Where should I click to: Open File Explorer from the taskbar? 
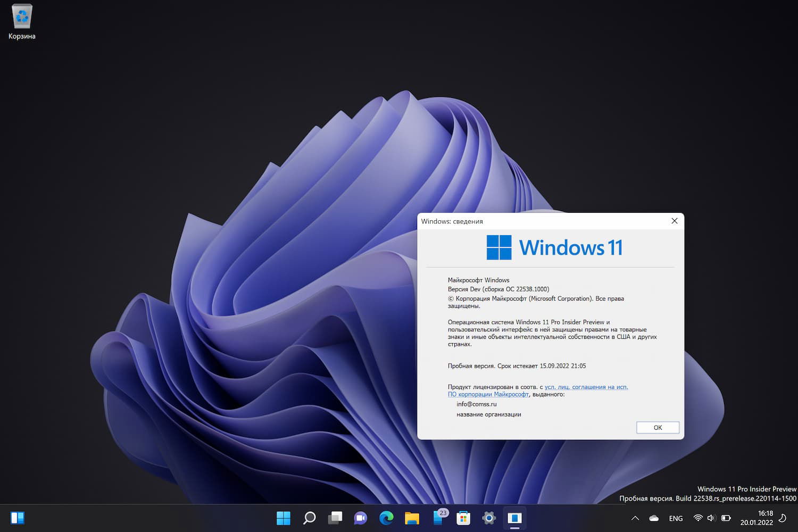point(412,518)
